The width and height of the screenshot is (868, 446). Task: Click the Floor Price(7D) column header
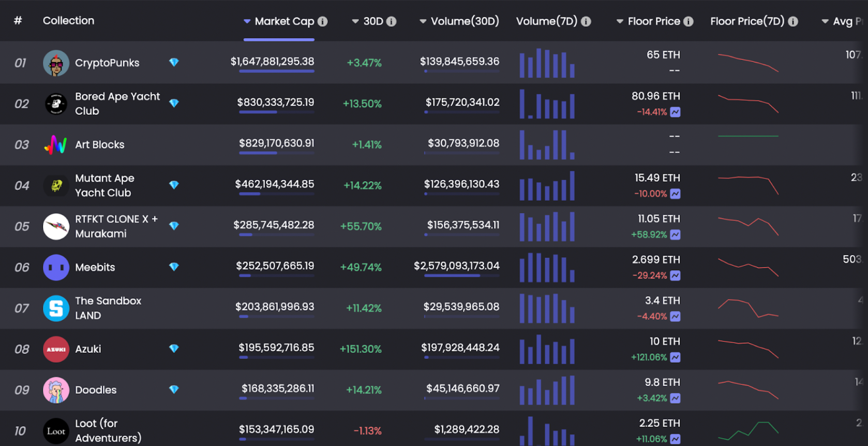pyautogui.click(x=747, y=21)
